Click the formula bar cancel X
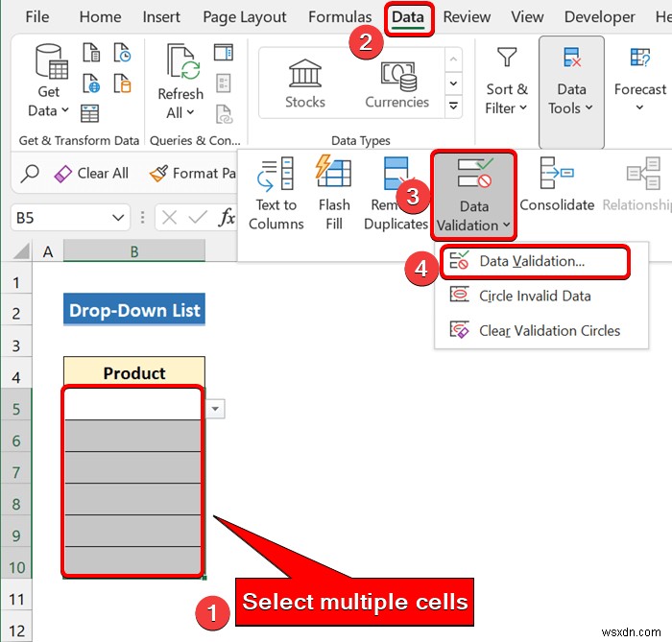 169,218
